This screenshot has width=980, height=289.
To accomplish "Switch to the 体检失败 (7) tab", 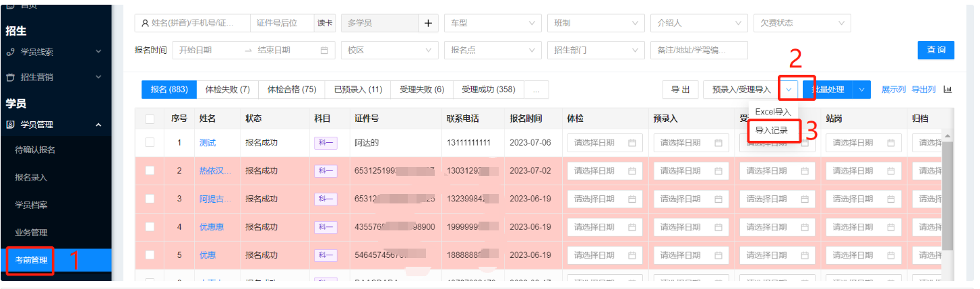I will (228, 90).
